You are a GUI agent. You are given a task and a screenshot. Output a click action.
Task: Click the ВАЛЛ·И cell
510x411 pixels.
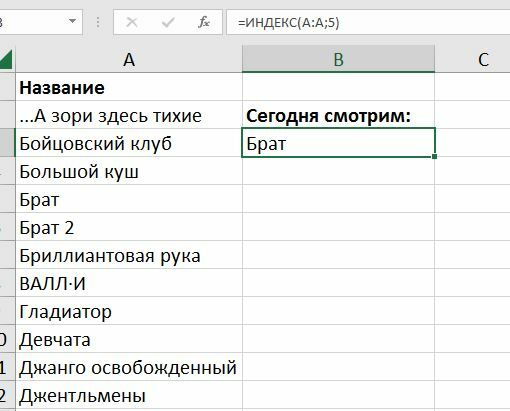(x=129, y=283)
